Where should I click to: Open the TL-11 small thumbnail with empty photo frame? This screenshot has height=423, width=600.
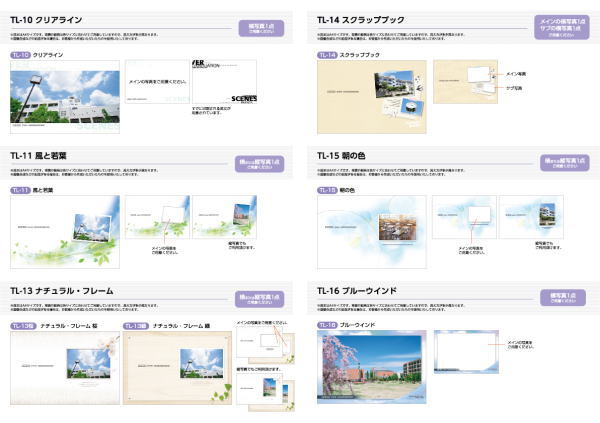[x=157, y=217]
